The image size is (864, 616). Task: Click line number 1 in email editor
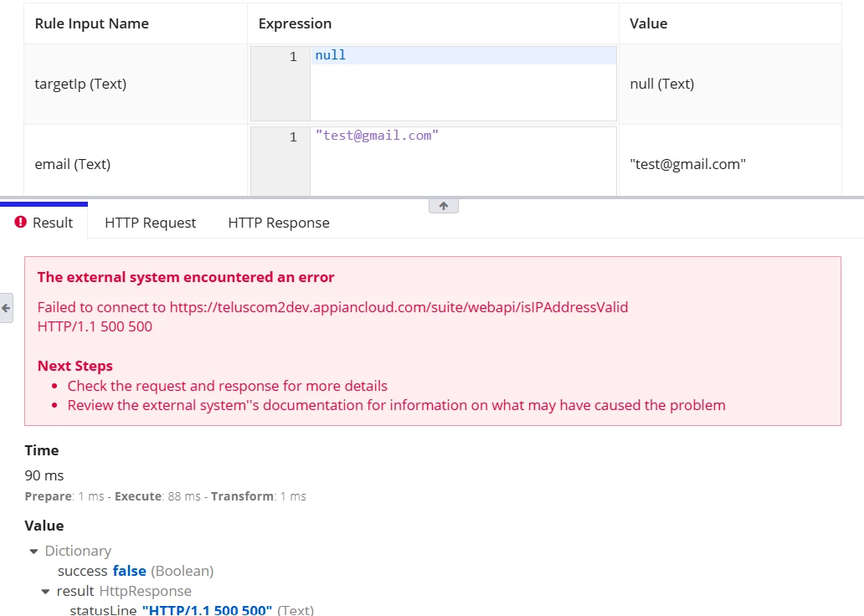tap(293, 136)
